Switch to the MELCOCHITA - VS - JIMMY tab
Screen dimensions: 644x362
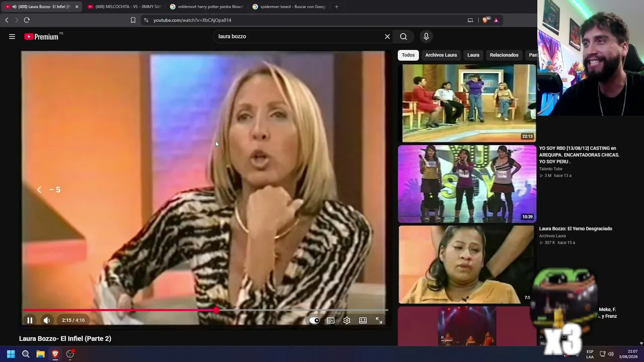pos(124,7)
